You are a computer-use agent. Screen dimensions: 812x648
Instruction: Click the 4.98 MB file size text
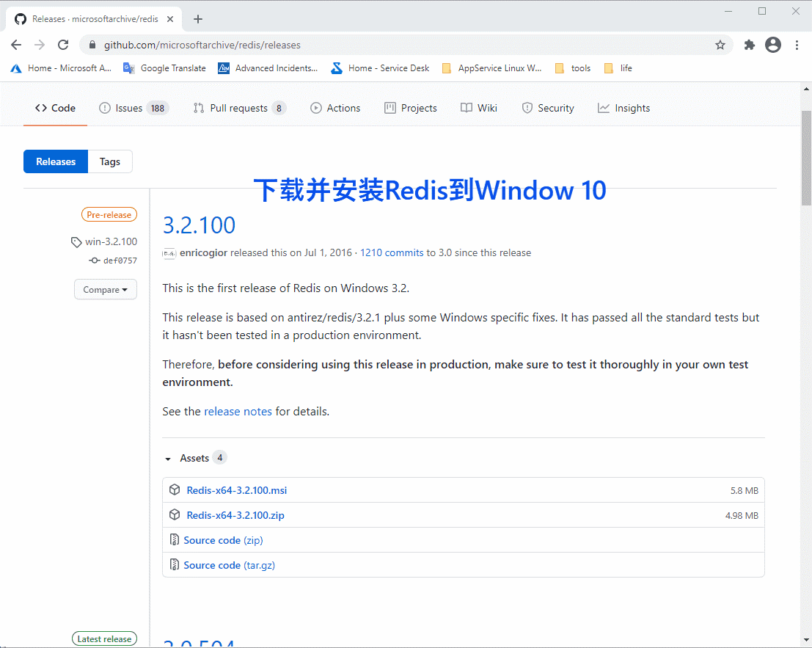[x=742, y=515]
